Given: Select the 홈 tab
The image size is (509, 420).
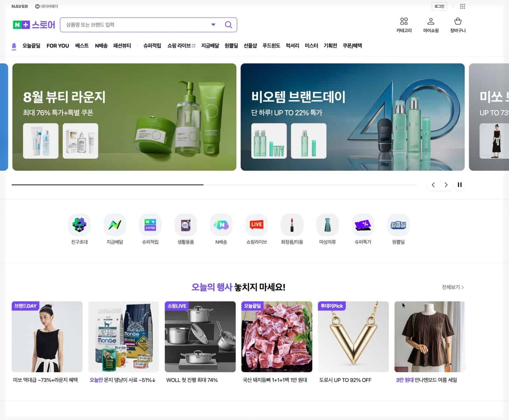Looking at the screenshot, I should pos(14,46).
